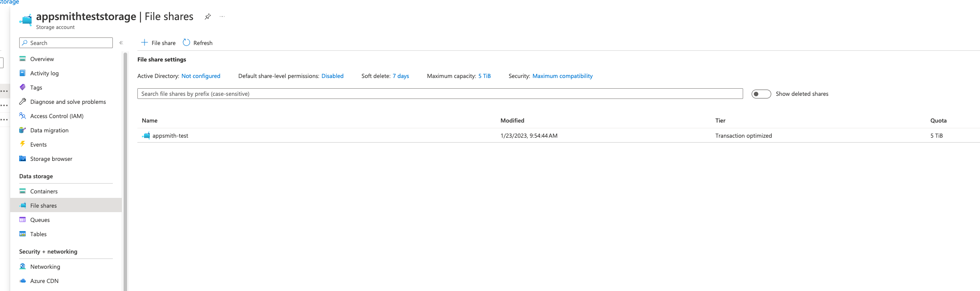Open the Overview menu item
Viewport: 980px width, 291px height.
pyautogui.click(x=42, y=59)
